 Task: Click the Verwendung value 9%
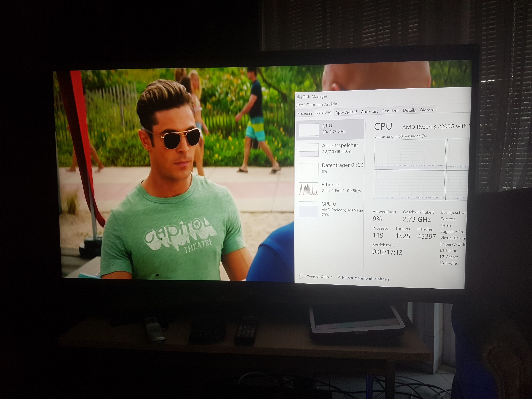pyautogui.click(x=377, y=219)
